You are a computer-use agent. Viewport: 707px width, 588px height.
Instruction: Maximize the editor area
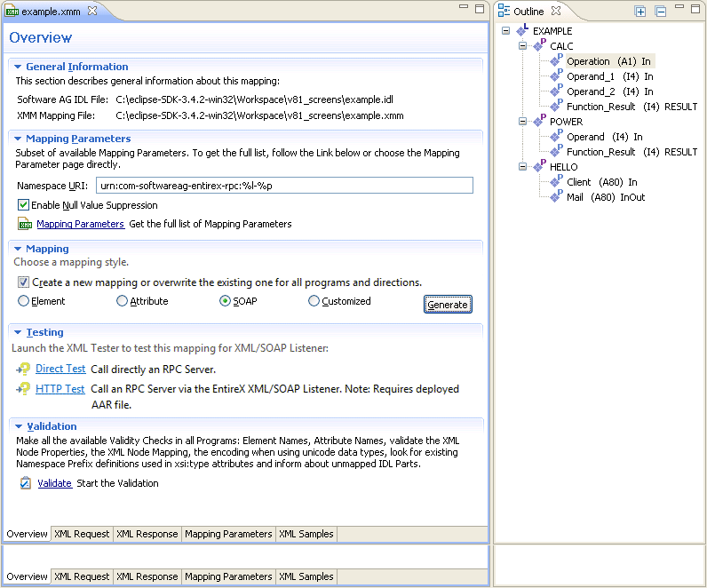point(480,9)
